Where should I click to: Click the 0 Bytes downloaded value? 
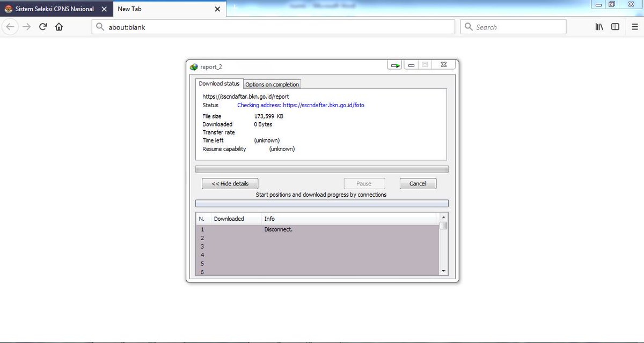tap(263, 124)
